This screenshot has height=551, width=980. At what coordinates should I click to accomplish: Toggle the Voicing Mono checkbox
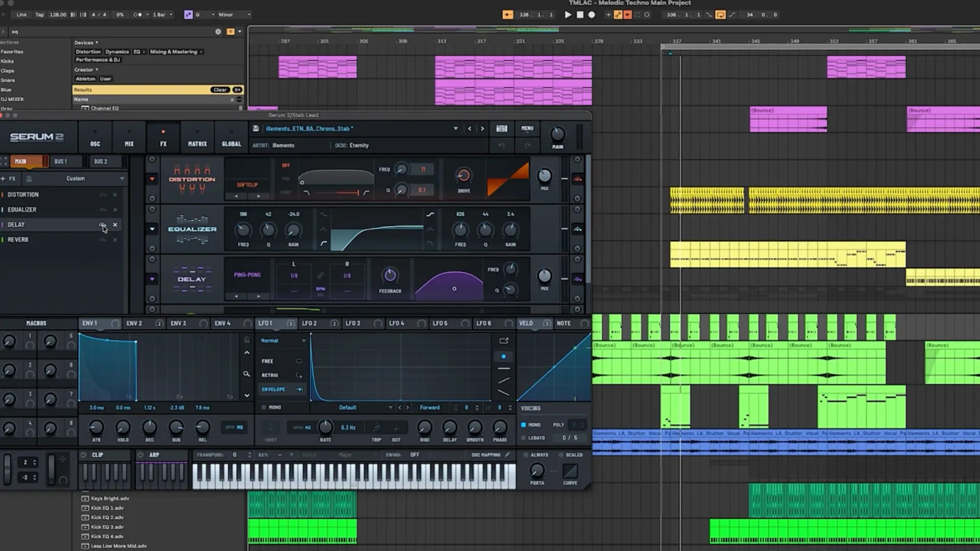coord(523,425)
